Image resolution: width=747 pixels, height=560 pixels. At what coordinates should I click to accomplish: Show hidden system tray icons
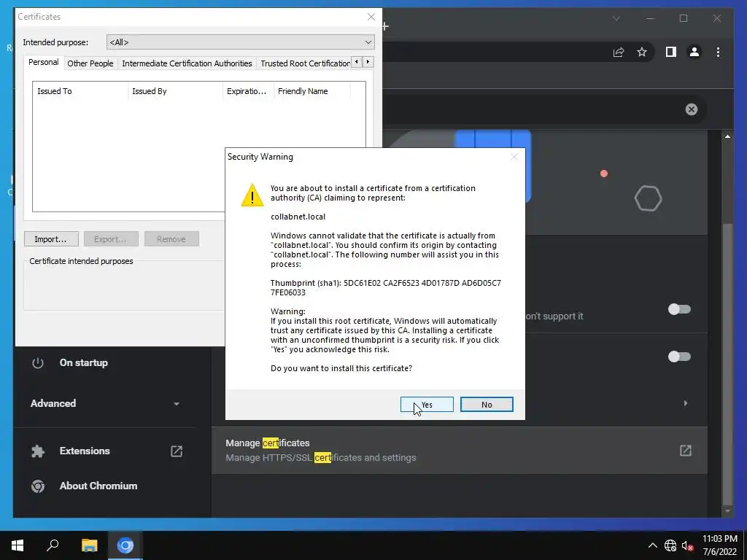pyautogui.click(x=653, y=545)
